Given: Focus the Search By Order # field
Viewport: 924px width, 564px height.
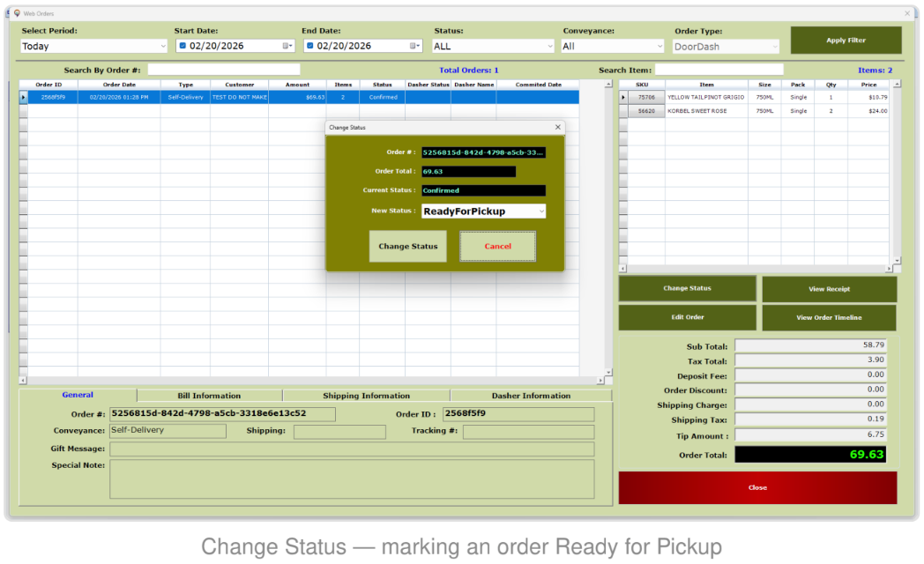Looking at the screenshot, I should click(x=224, y=70).
